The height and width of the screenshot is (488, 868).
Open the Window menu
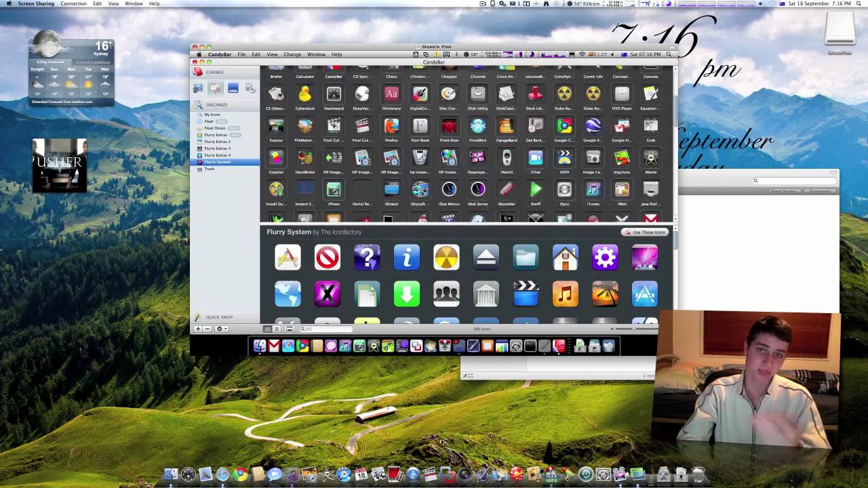(x=316, y=54)
